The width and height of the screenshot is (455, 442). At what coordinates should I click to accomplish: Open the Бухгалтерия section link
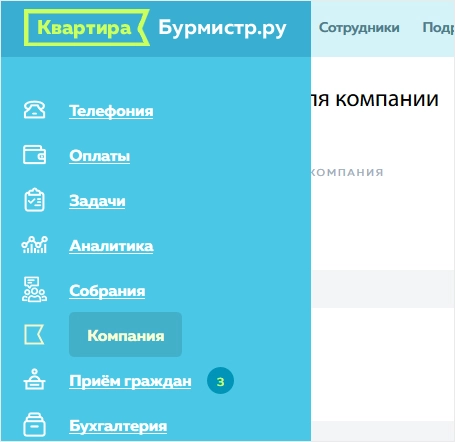click(x=118, y=426)
